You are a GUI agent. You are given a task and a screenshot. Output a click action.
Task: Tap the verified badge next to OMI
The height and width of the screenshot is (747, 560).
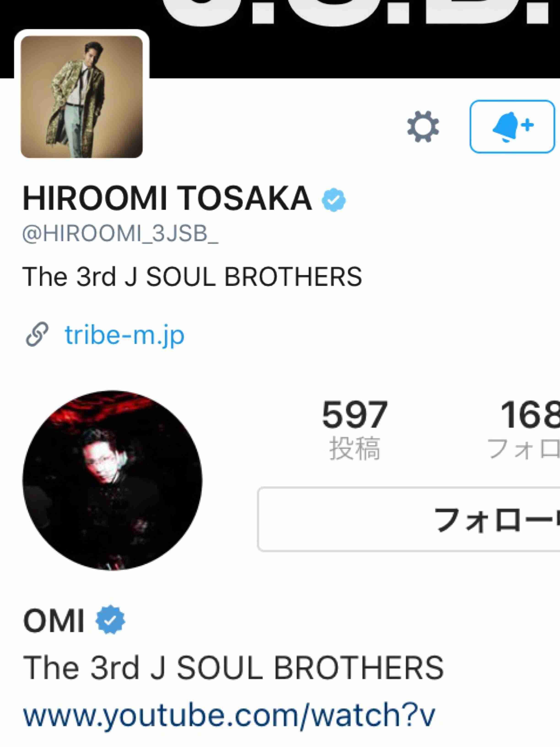110,620
